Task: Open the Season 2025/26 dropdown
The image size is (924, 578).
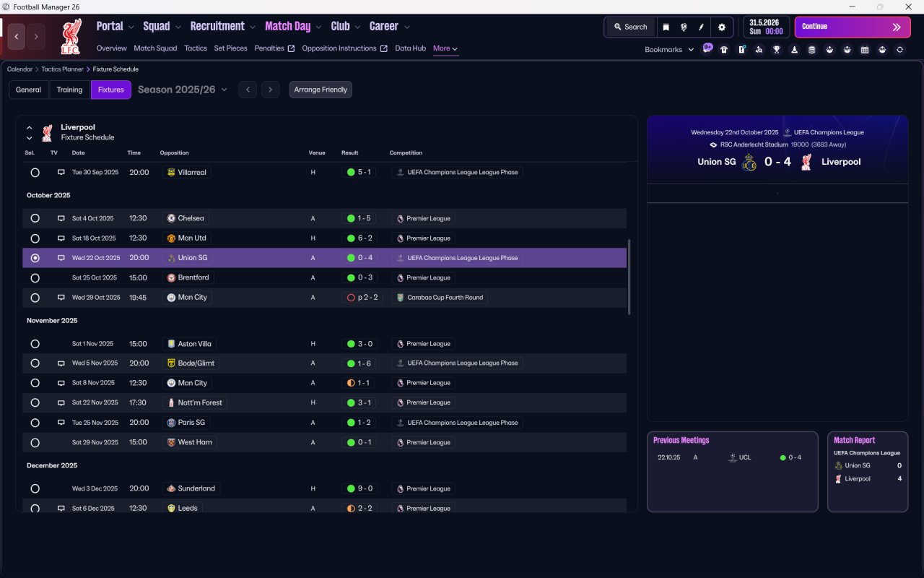Action: pyautogui.click(x=183, y=90)
